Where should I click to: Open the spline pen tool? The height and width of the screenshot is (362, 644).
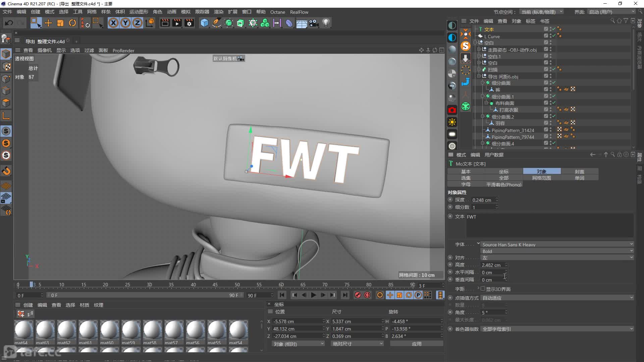217,23
